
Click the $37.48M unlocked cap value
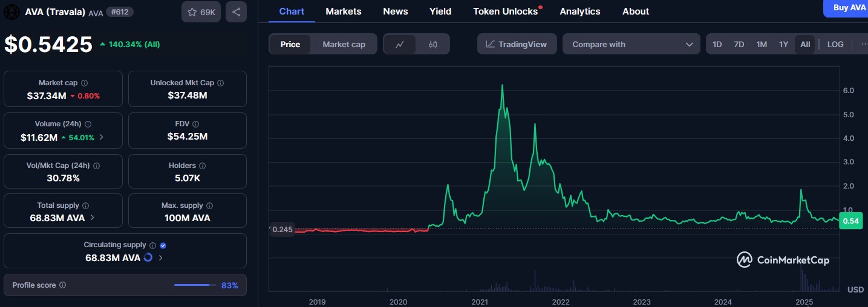coord(188,95)
